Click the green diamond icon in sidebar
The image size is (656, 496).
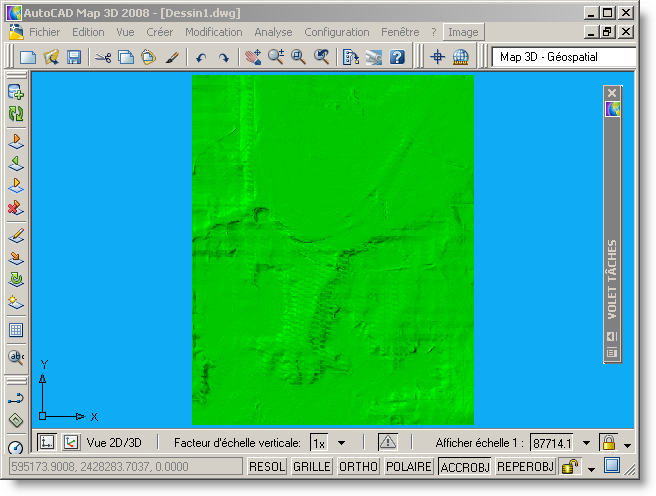[16, 420]
